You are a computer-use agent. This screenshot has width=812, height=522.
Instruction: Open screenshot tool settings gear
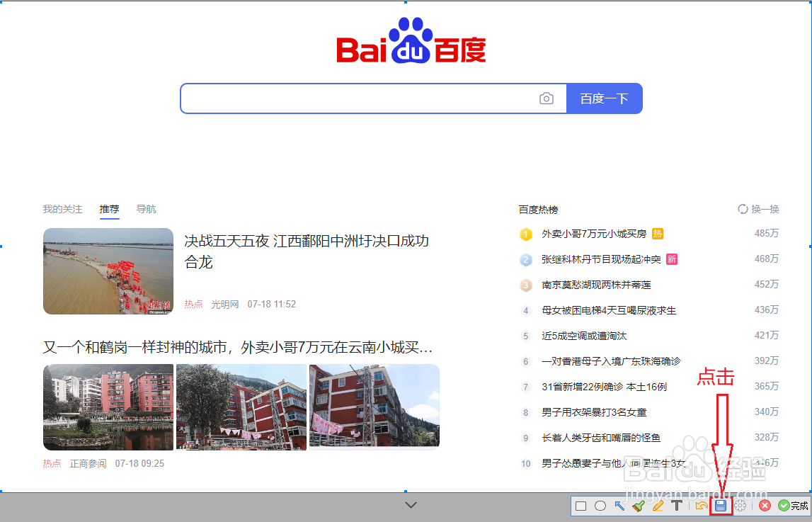tap(740, 506)
